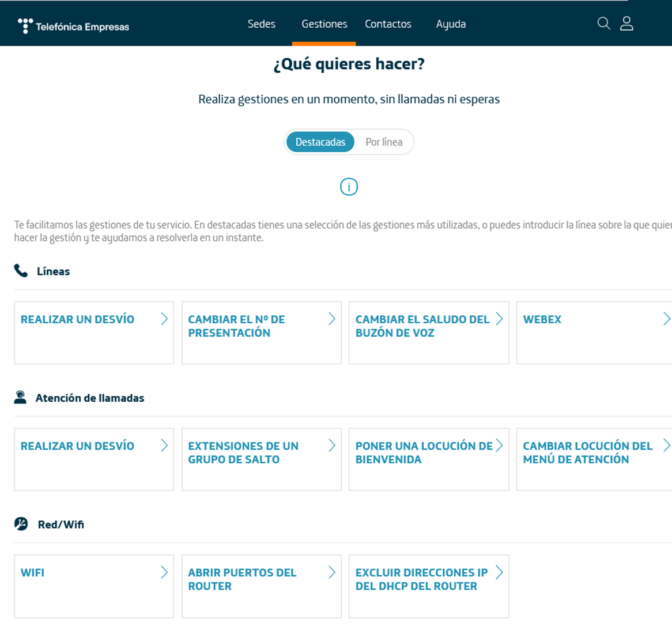Open the Sedes menu item

261,24
